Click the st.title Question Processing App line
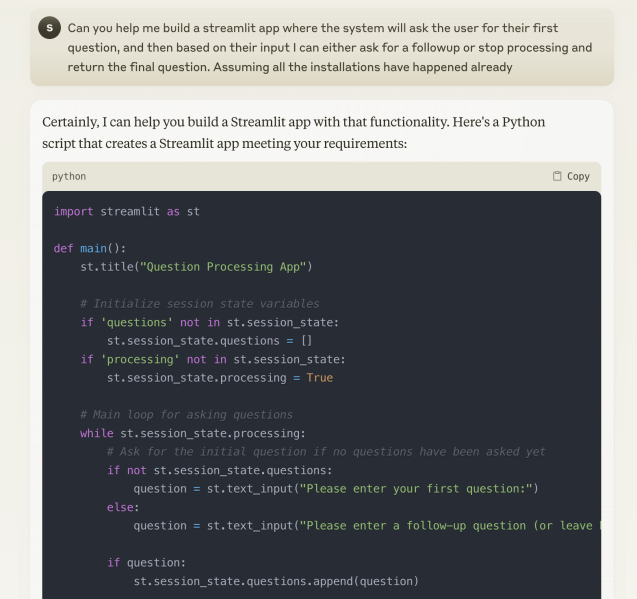Viewport: 637px width, 599px height. click(196, 267)
